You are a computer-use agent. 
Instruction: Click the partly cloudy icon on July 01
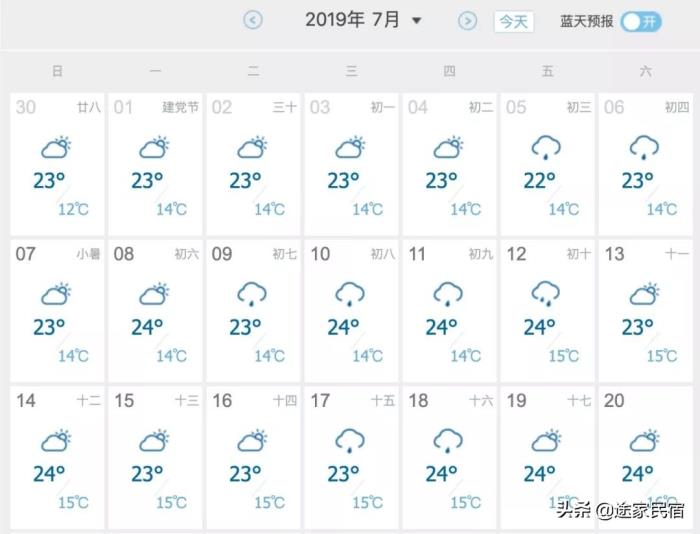click(x=153, y=148)
